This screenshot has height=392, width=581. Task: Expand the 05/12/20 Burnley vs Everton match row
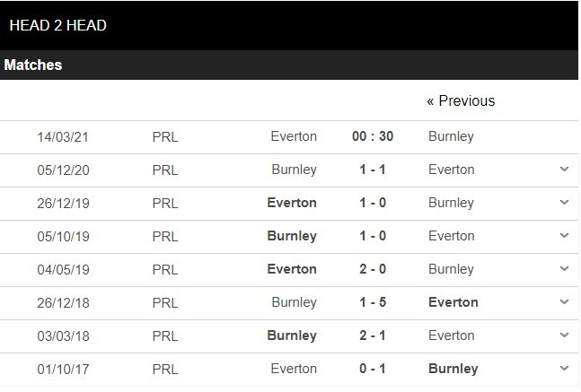564,170
